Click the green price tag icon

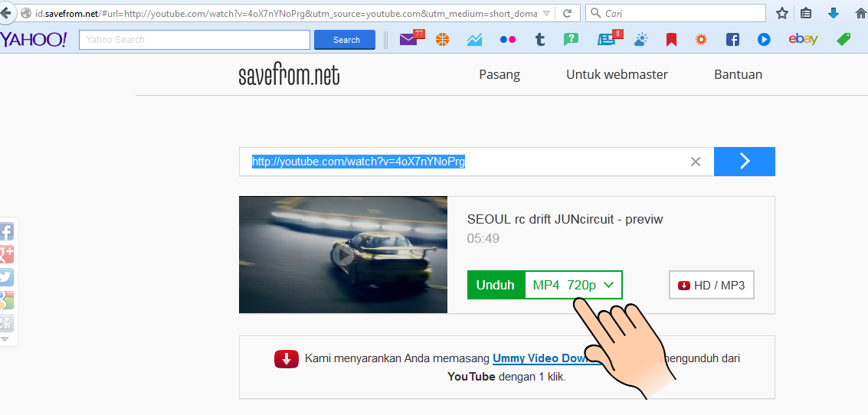pyautogui.click(x=843, y=40)
